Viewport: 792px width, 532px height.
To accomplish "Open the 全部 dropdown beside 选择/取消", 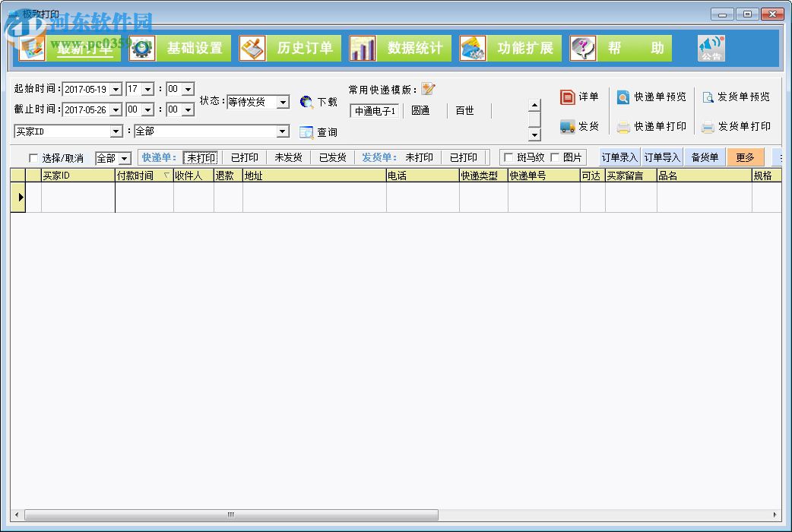I will tap(124, 159).
